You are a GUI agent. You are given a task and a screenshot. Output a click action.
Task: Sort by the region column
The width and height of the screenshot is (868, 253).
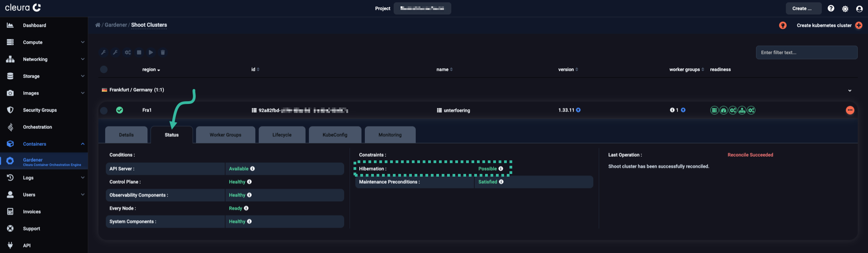coord(151,70)
